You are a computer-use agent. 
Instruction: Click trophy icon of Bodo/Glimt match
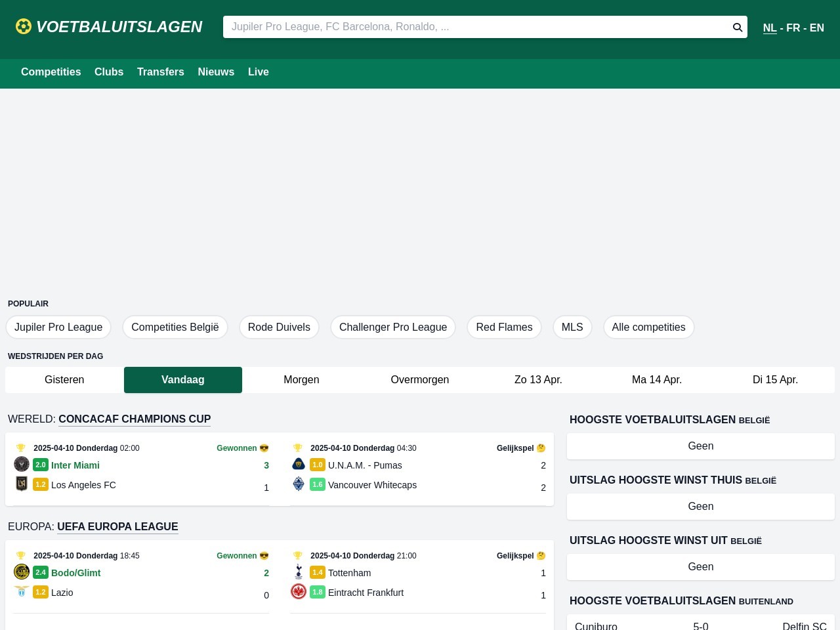pos(21,556)
